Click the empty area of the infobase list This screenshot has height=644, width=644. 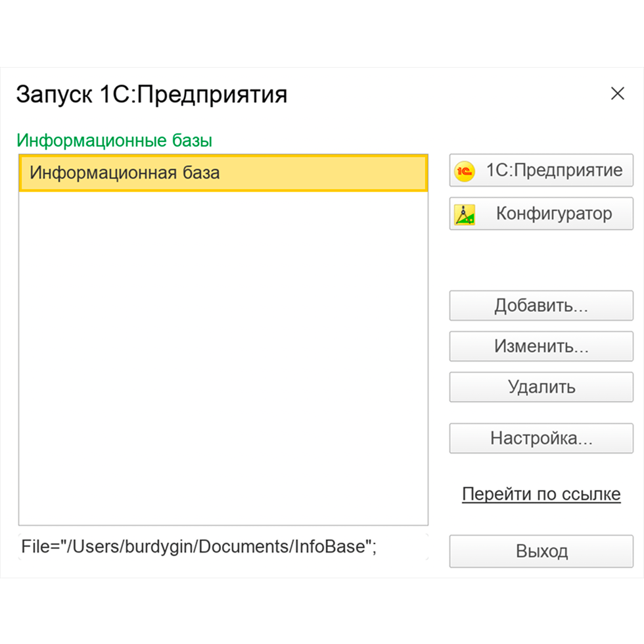pos(223,361)
